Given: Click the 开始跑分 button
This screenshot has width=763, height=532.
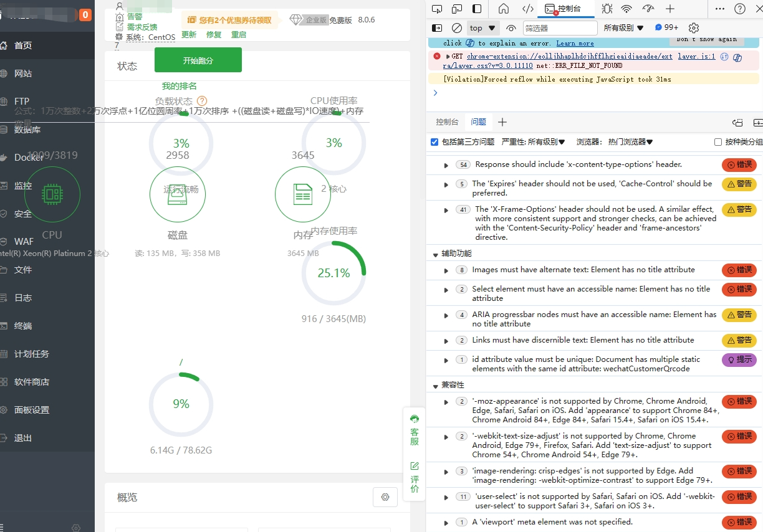Looking at the screenshot, I should (198, 60).
